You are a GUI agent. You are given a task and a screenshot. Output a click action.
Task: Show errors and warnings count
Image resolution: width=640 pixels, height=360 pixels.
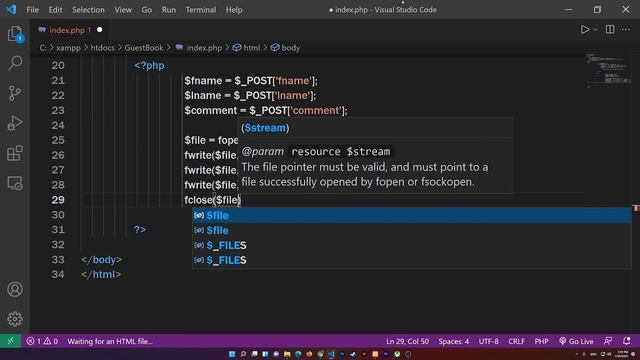point(42,341)
